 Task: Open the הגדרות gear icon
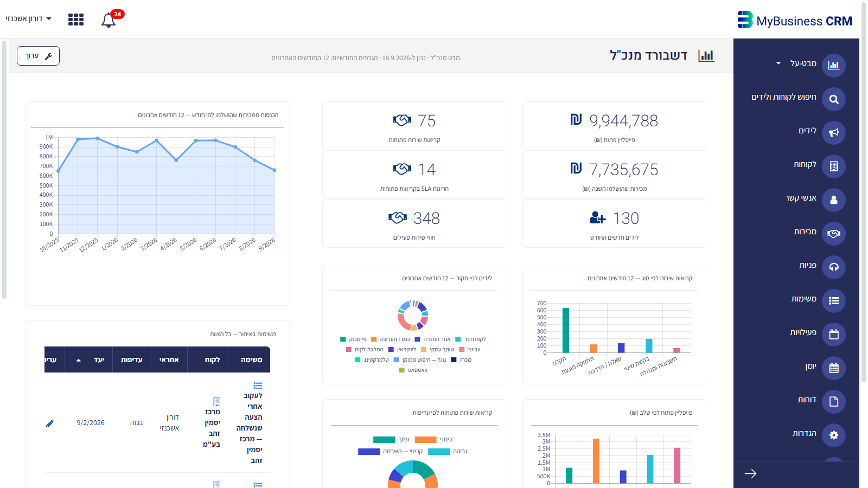(x=834, y=435)
